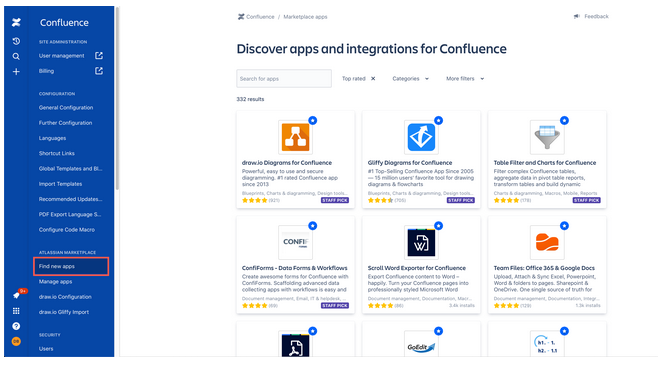Open the help question mark icon
The height and width of the screenshot is (372, 658).
(16, 326)
